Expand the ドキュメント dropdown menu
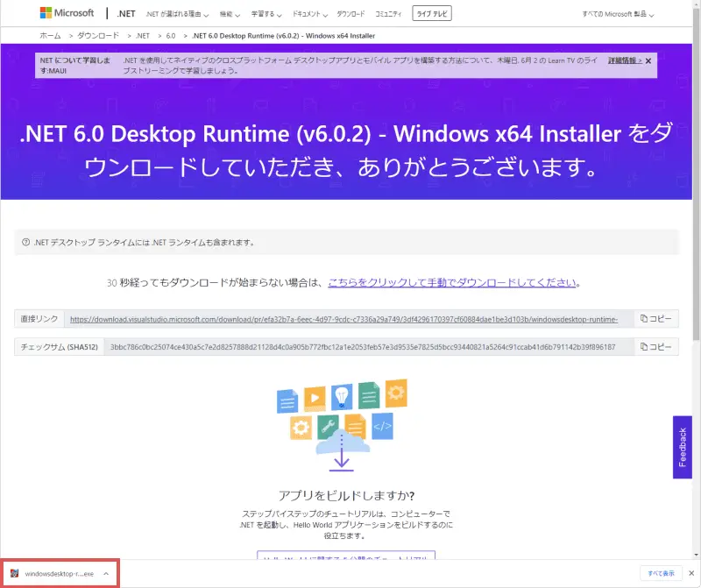 310,14
